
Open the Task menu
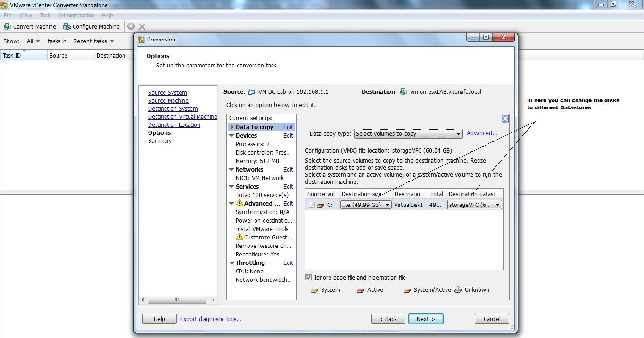[45, 16]
